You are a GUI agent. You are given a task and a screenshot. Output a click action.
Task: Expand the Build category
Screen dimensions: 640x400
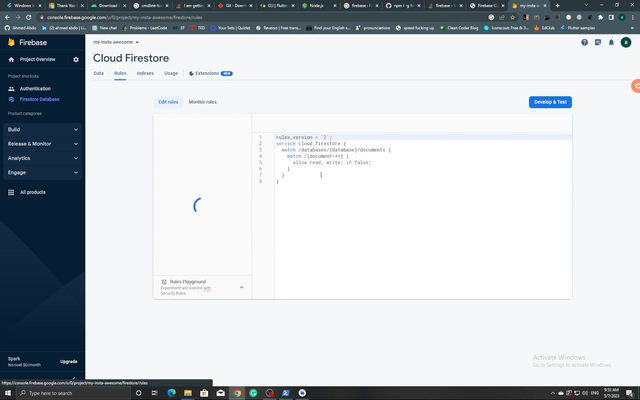(42, 129)
